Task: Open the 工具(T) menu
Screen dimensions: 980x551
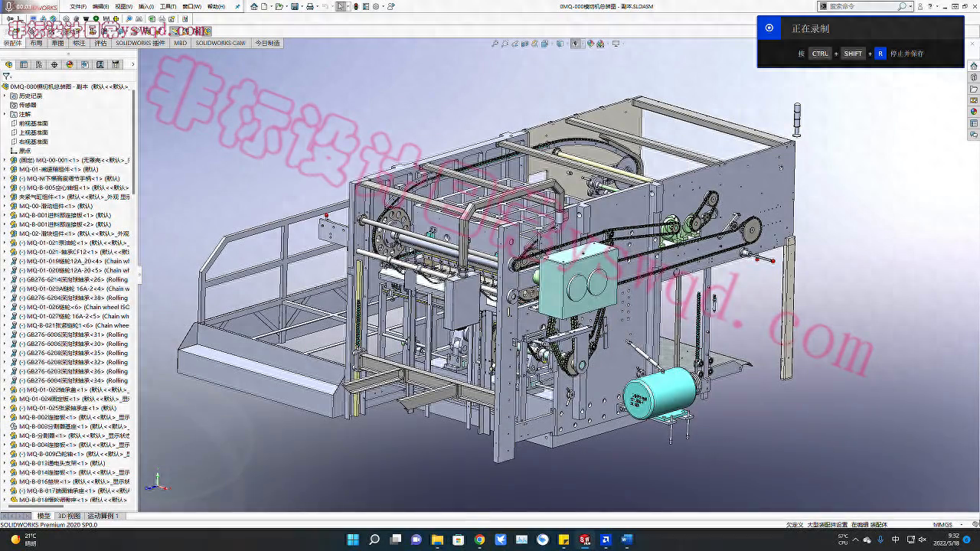Action: [x=168, y=6]
